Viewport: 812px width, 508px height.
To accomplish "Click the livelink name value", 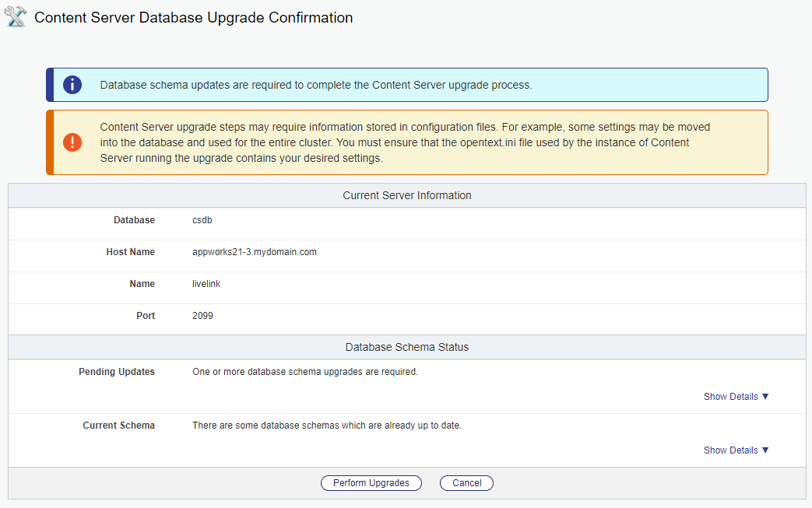I will (206, 283).
